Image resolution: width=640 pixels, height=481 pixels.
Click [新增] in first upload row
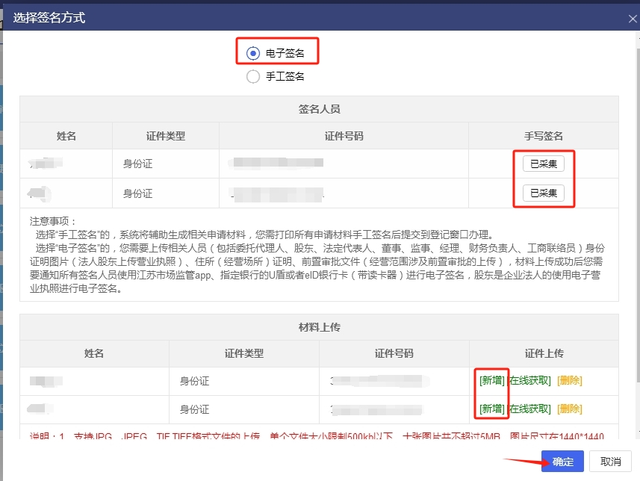pyautogui.click(x=491, y=380)
